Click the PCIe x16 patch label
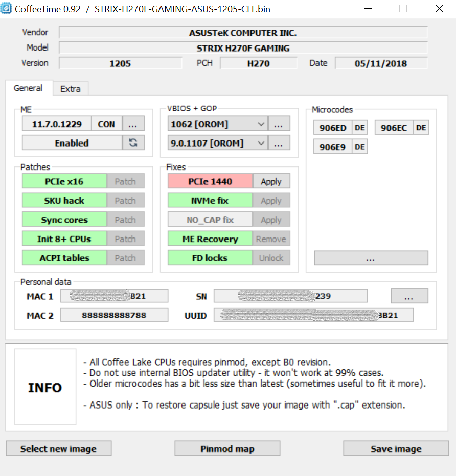456x476 pixels. point(64,181)
